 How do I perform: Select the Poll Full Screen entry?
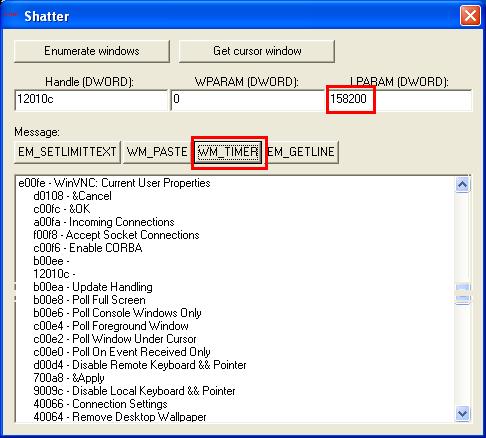[x=89, y=300]
